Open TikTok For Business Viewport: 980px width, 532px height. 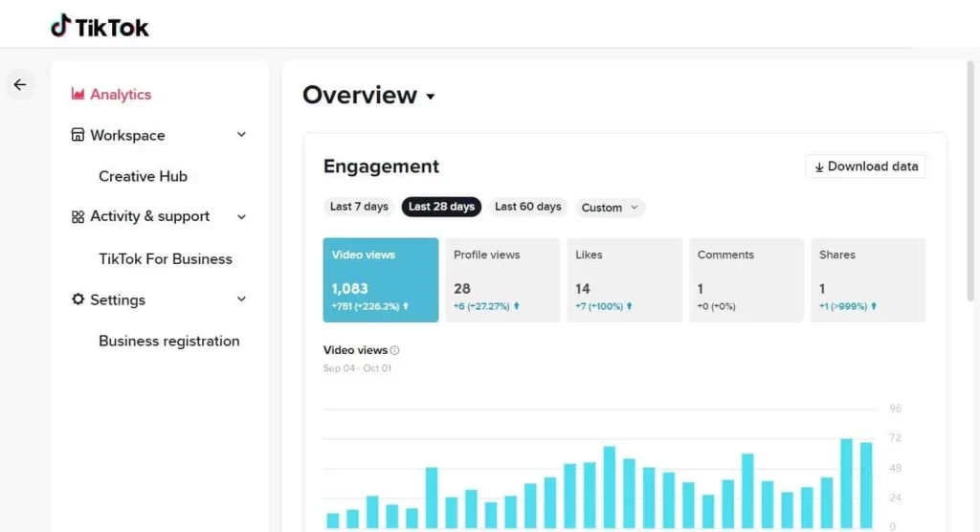pos(166,258)
